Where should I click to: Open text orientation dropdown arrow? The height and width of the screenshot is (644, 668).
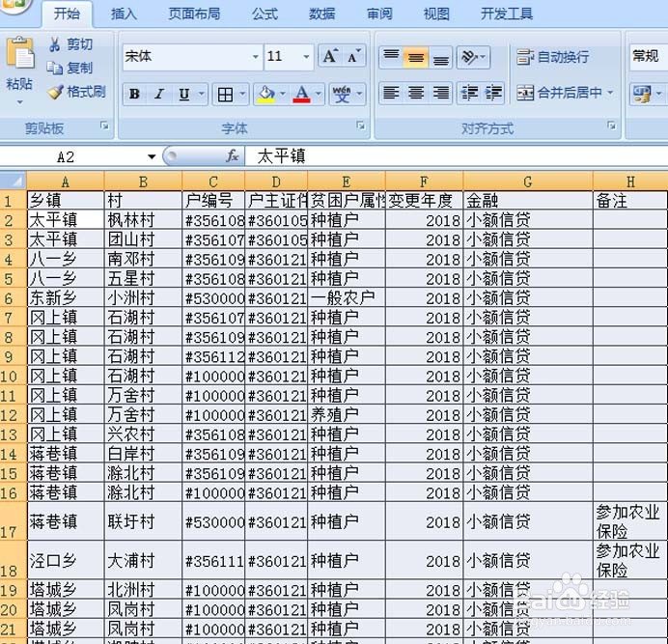click(484, 57)
